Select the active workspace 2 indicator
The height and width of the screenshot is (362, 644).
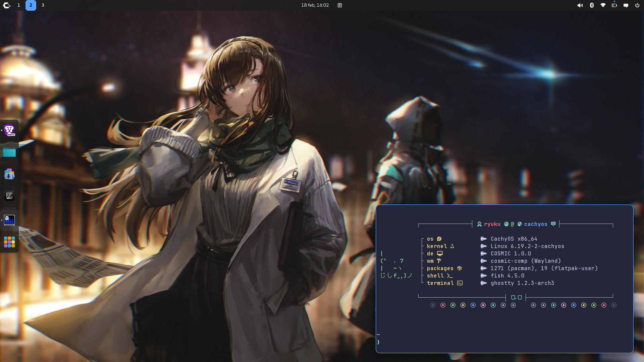tap(31, 5)
